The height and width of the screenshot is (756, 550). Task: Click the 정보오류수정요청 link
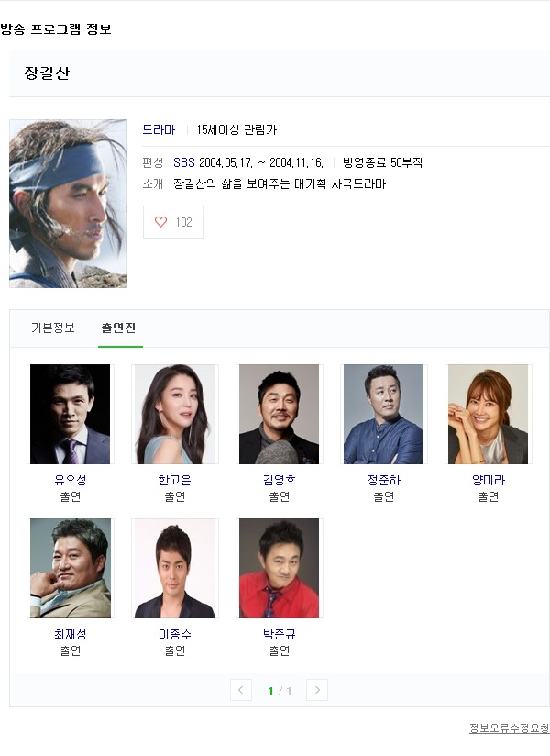coord(509,728)
